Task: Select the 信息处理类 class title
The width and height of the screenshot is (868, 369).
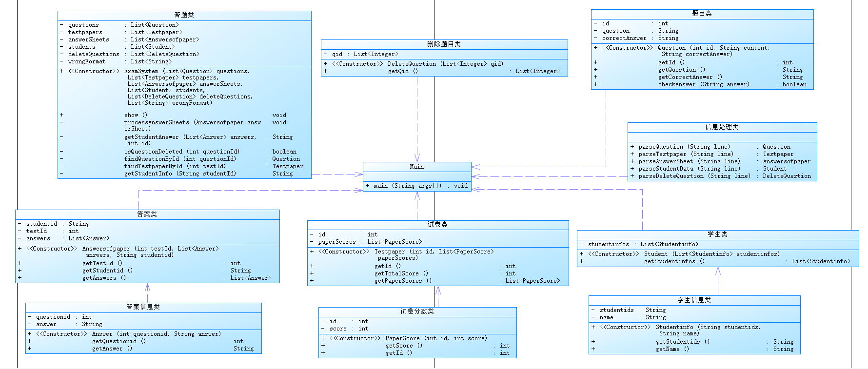Action: click(x=722, y=127)
